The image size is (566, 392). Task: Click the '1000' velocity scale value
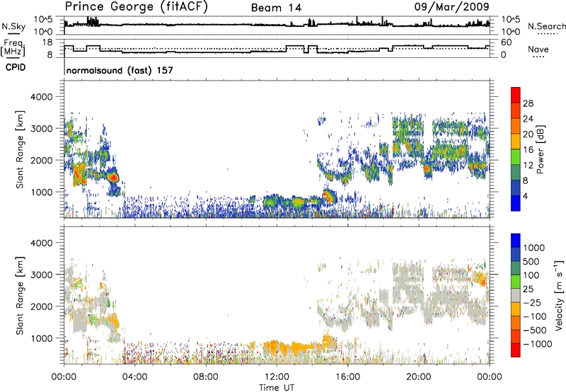(533, 248)
